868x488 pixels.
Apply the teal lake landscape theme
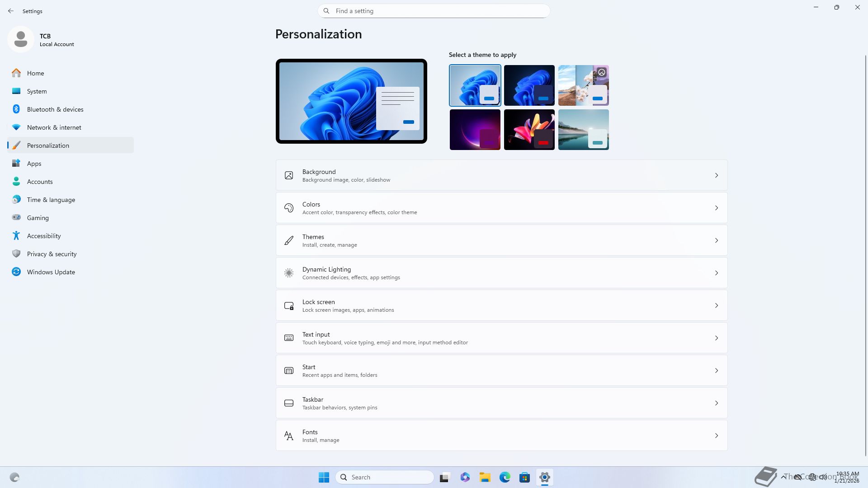583,130
